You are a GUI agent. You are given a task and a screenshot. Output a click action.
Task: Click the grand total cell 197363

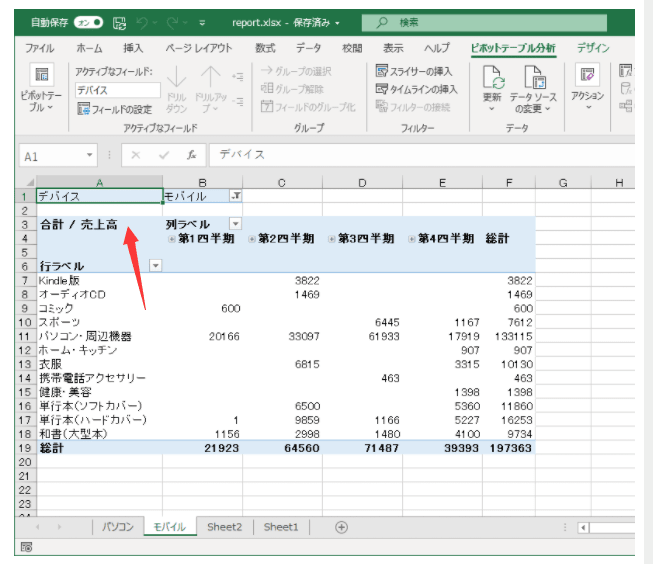pyautogui.click(x=509, y=448)
